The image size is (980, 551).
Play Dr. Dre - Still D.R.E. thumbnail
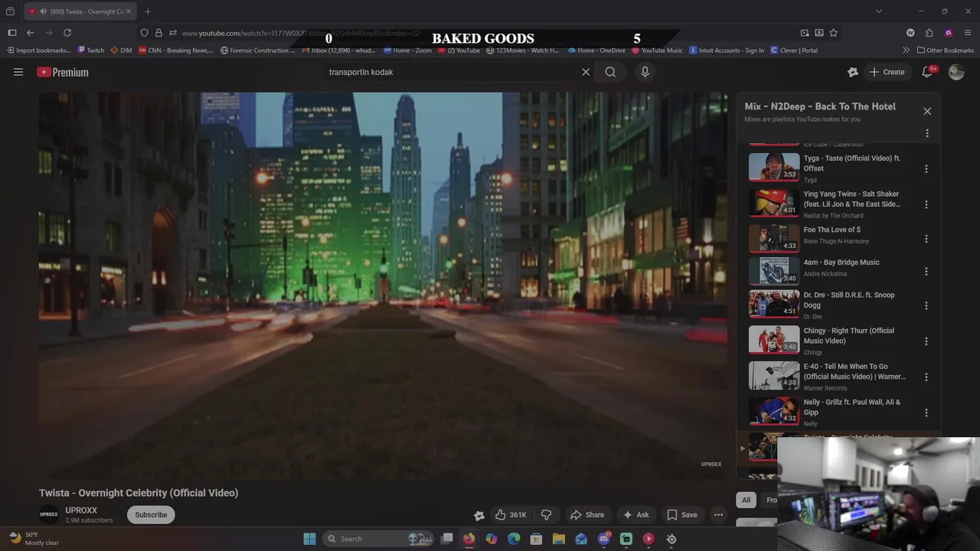(774, 305)
